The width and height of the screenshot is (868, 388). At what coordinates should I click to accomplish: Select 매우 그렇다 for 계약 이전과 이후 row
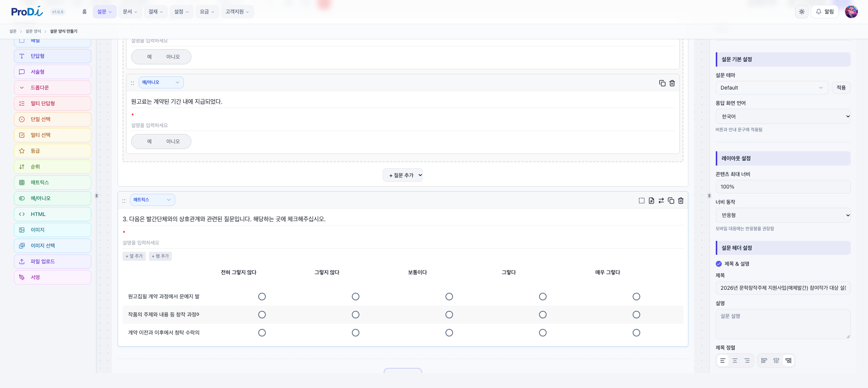pyautogui.click(x=636, y=333)
